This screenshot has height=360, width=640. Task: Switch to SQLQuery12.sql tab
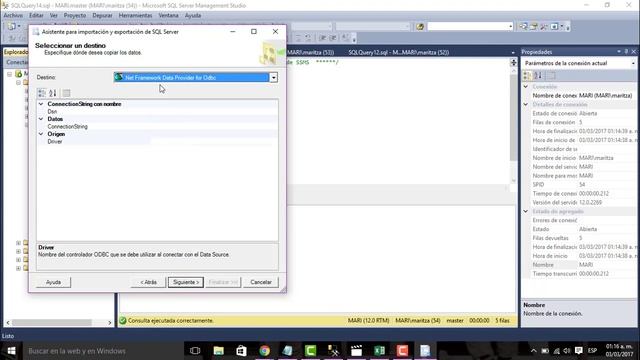(398, 52)
